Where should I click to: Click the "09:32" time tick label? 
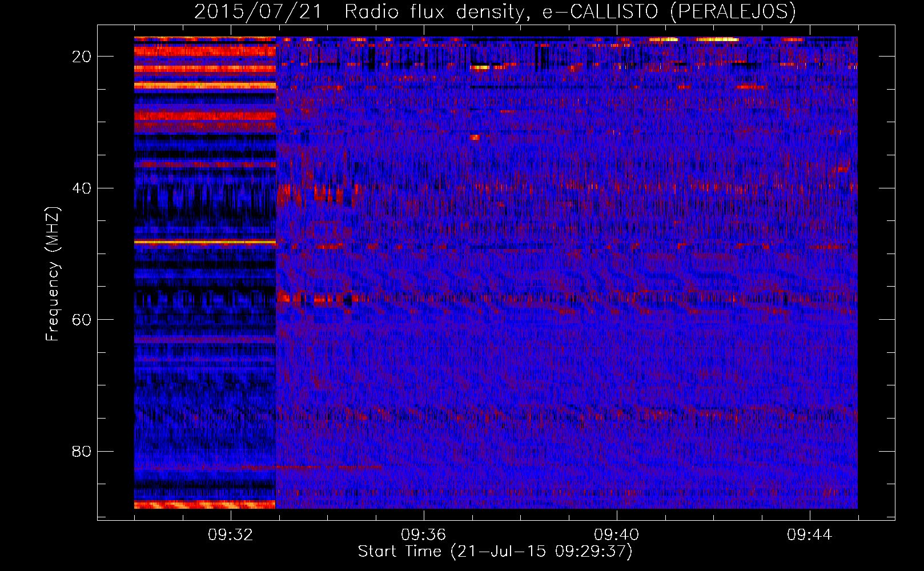coord(230,534)
